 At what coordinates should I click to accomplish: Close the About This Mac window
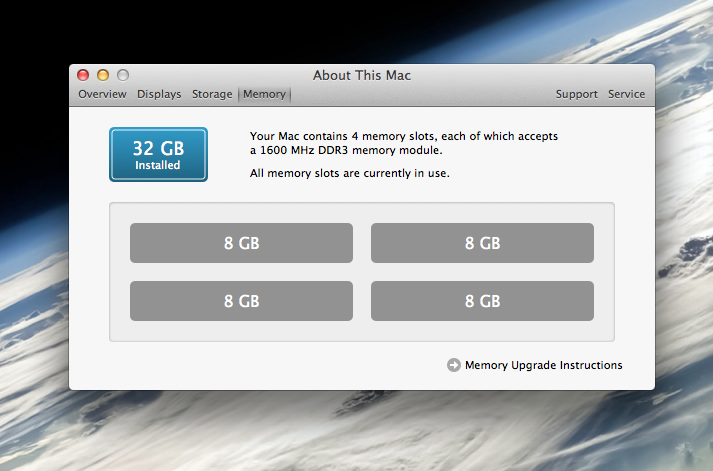click(x=83, y=75)
